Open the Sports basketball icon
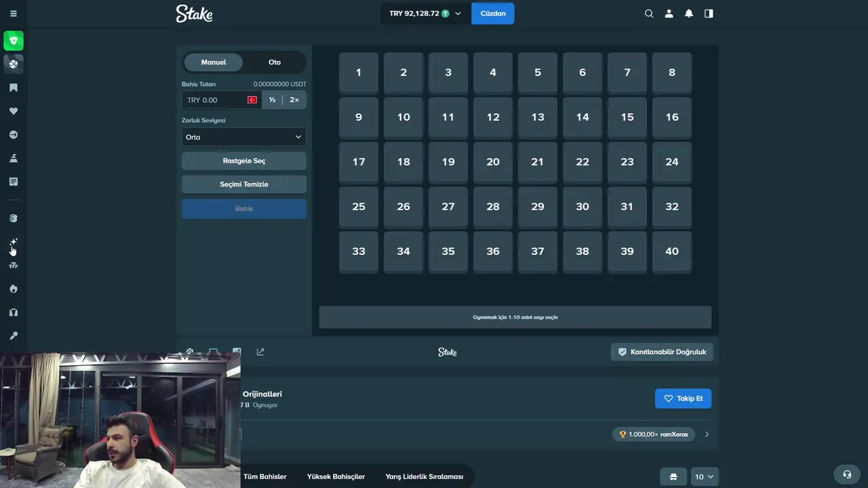Viewport: 868px width, 488px height. coord(14,64)
